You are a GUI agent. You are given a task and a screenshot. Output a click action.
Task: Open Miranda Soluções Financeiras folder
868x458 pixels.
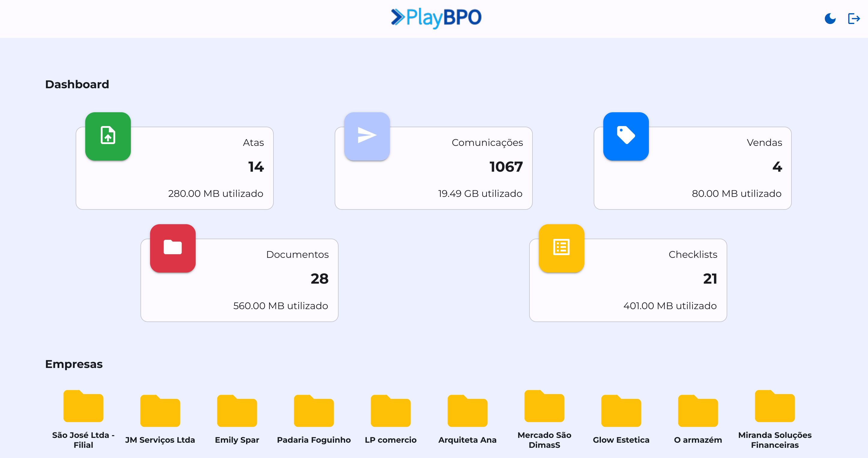(x=775, y=406)
